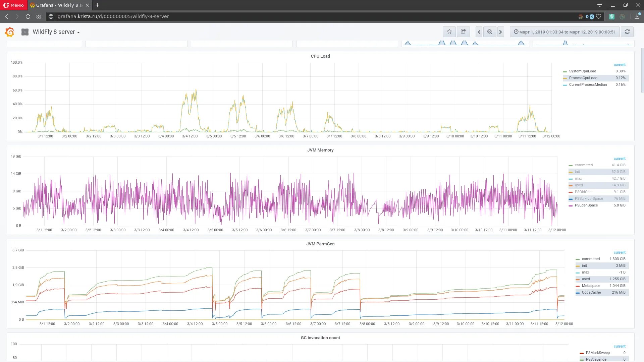644x362 pixels.
Task: Click ProcessCpuLoad color swatch in legend
Action: tap(565, 78)
